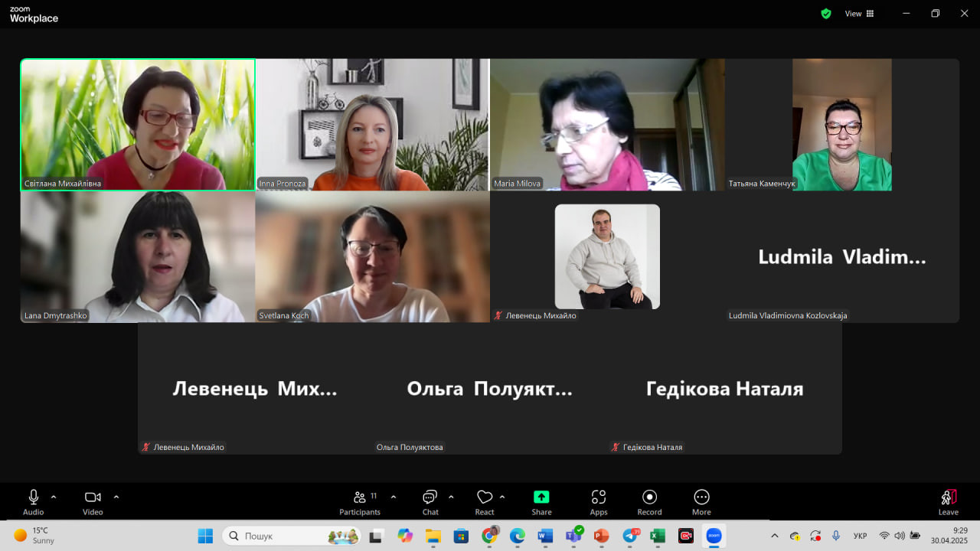
Task: Expand the audio options arrow beside Audio
Action: (x=54, y=497)
